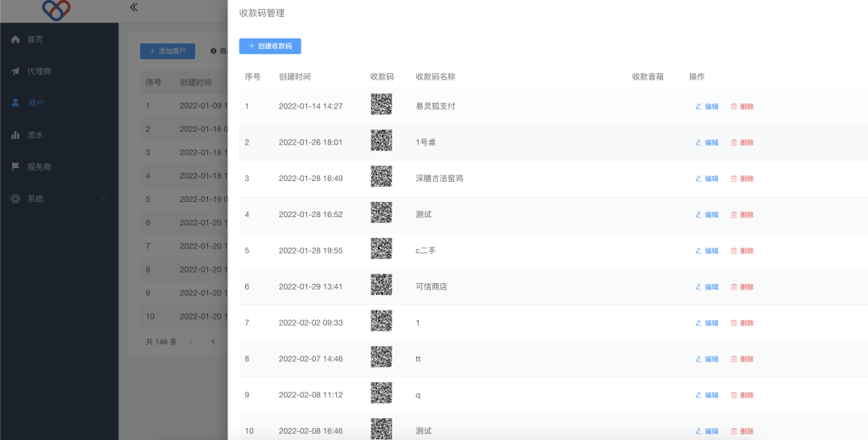Screen dimensions: 868x440
Task: Open QR code thumbnail for 1号桌
Action: pos(382,140)
